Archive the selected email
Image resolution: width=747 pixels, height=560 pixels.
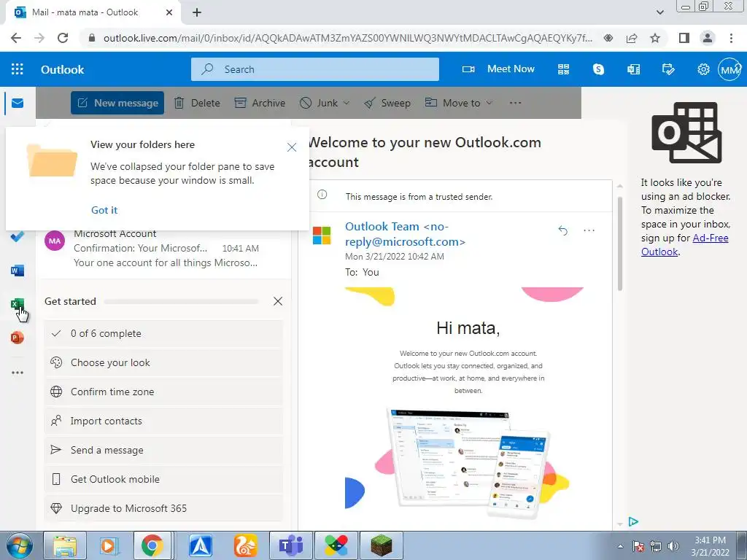click(x=260, y=103)
